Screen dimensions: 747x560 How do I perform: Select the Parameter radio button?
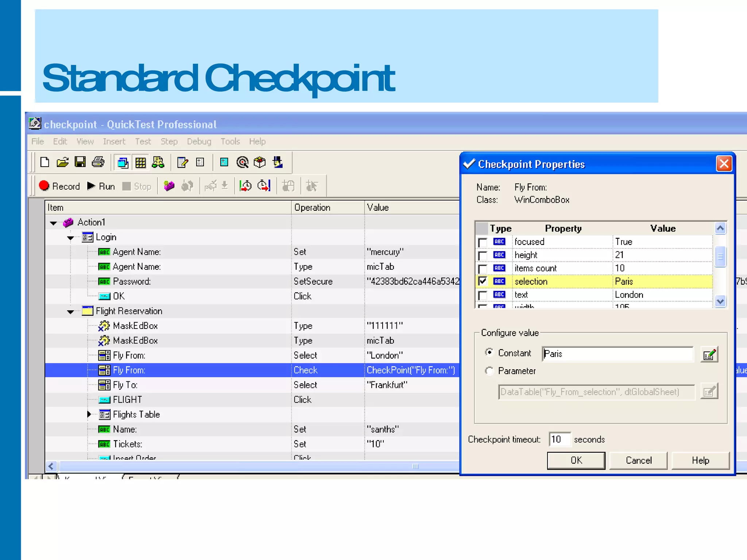489,371
